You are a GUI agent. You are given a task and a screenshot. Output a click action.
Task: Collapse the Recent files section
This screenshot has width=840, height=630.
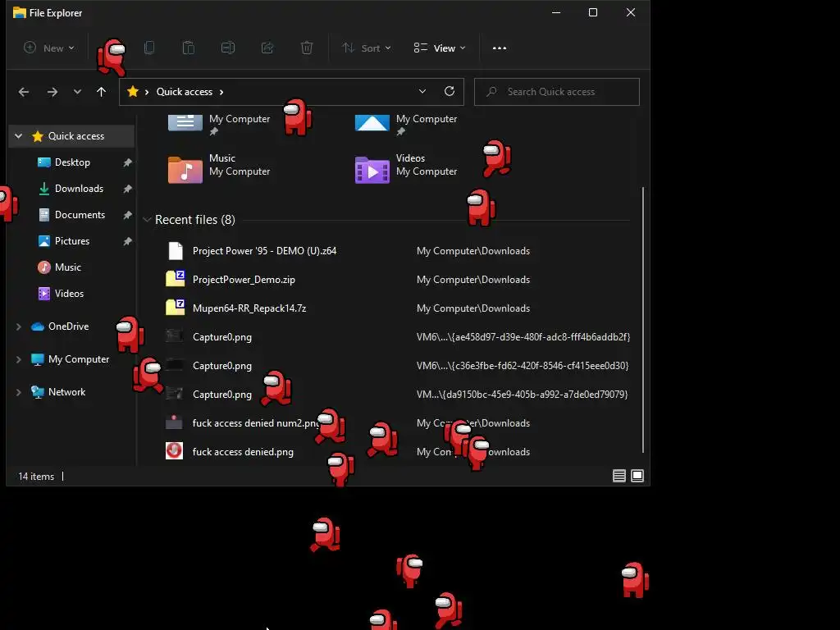[x=147, y=220]
